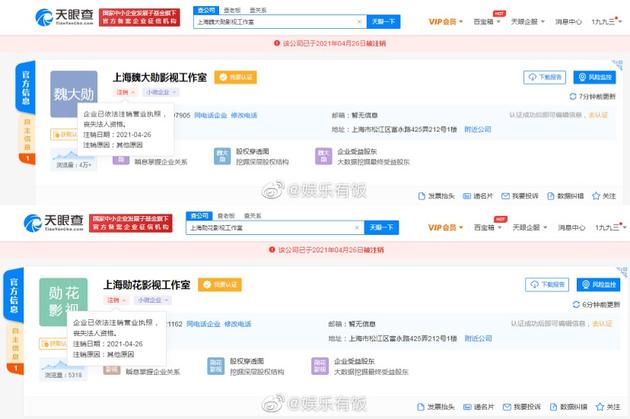630x419 pixels.
Task: Click the red official credit agency banner on 魏大勋 page
Action: (x=139, y=17)
